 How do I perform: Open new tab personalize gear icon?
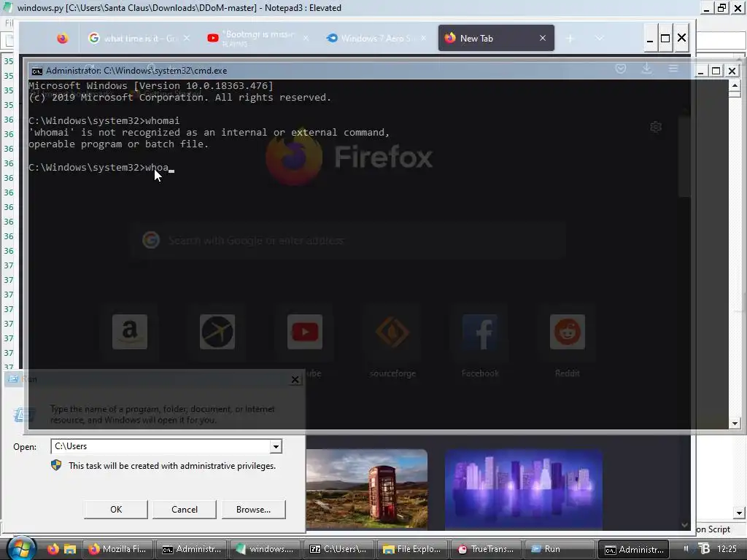656,127
